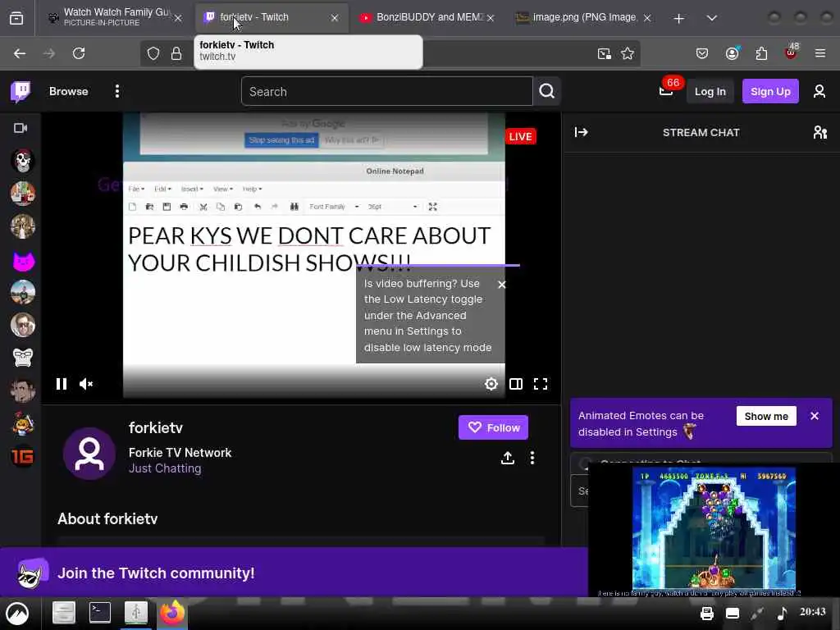Open the system launcher menu in taskbar

pyautogui.click(x=18, y=614)
